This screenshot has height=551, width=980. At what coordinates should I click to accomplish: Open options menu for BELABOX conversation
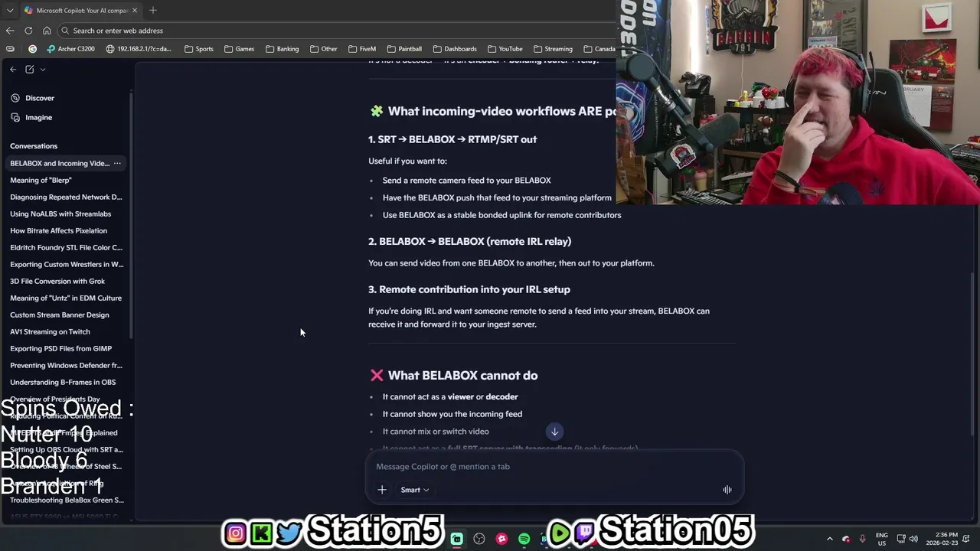click(117, 163)
